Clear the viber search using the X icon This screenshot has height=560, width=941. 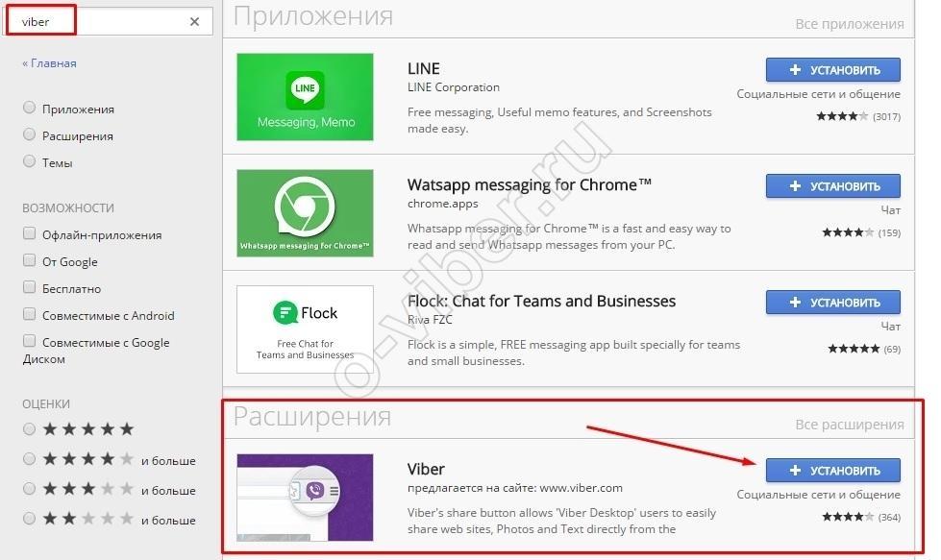pos(193,21)
